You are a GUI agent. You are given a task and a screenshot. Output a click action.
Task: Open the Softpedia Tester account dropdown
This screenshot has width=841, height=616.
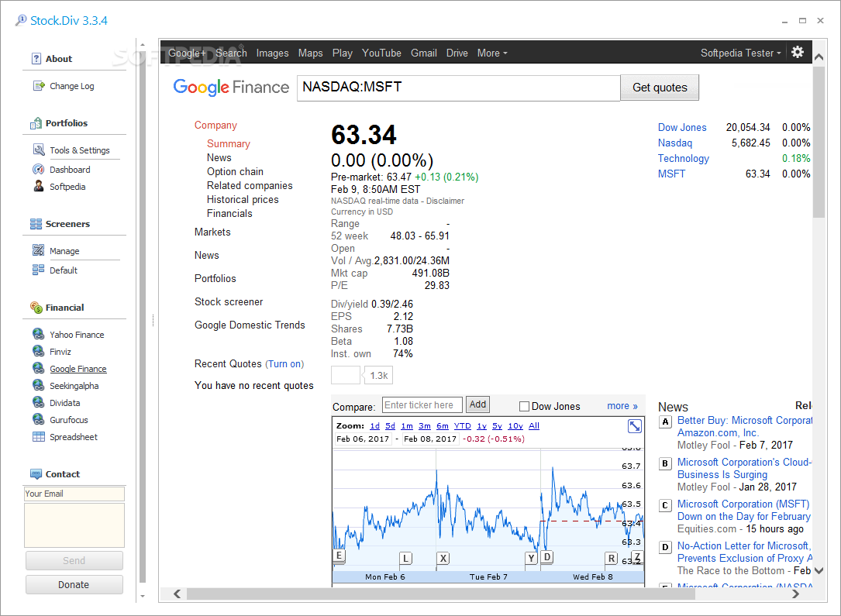tap(741, 53)
